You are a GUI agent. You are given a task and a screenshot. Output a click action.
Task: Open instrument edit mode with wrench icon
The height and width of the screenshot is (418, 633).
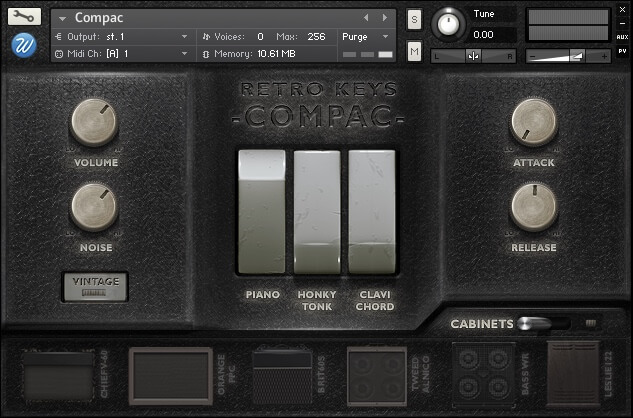tap(24, 16)
